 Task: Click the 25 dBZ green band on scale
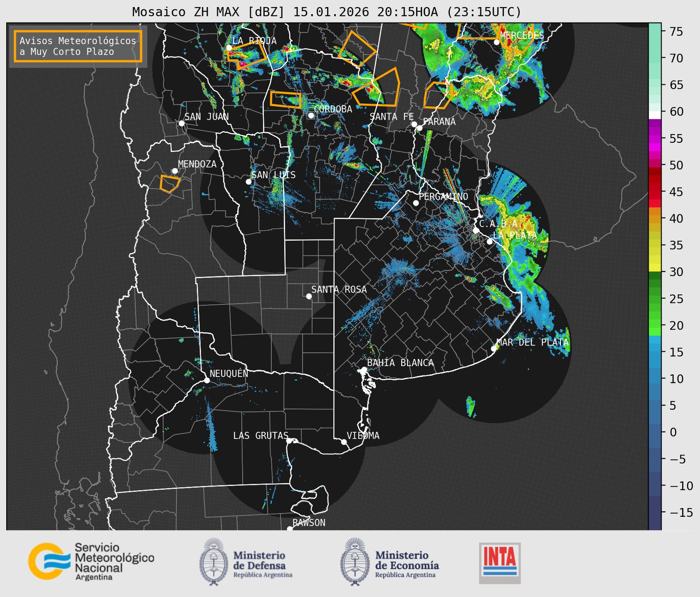point(655,298)
